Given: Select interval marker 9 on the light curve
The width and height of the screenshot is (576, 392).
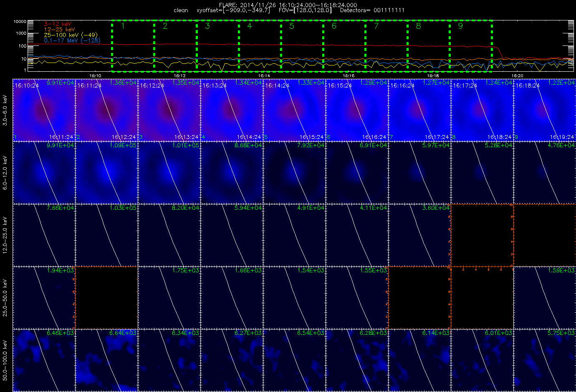Looking at the screenshot, I should click(x=460, y=26).
